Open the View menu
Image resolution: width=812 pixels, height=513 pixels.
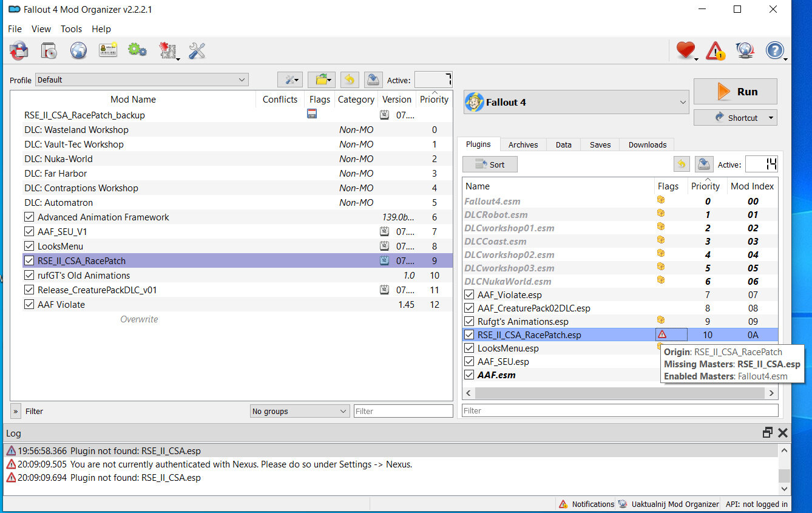click(41, 29)
